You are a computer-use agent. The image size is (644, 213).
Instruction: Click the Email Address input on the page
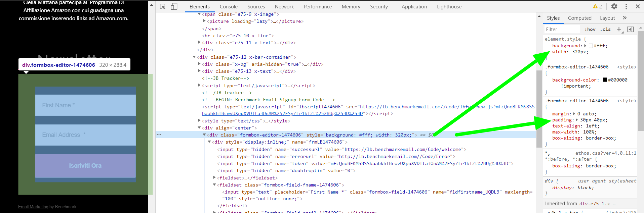pyautogui.click(x=85, y=135)
